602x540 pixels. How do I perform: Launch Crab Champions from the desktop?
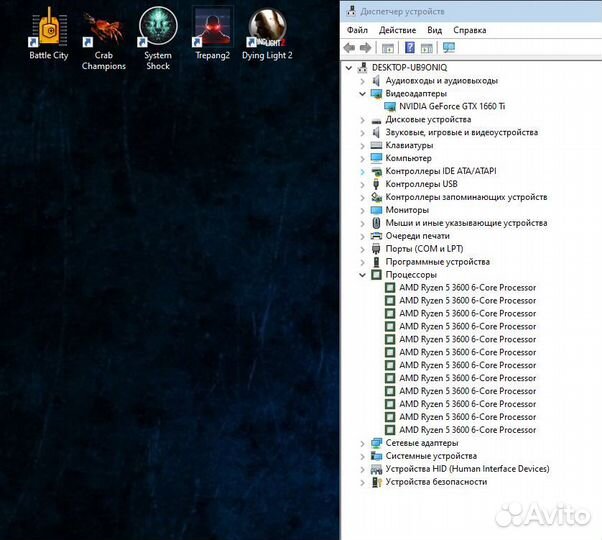click(104, 39)
